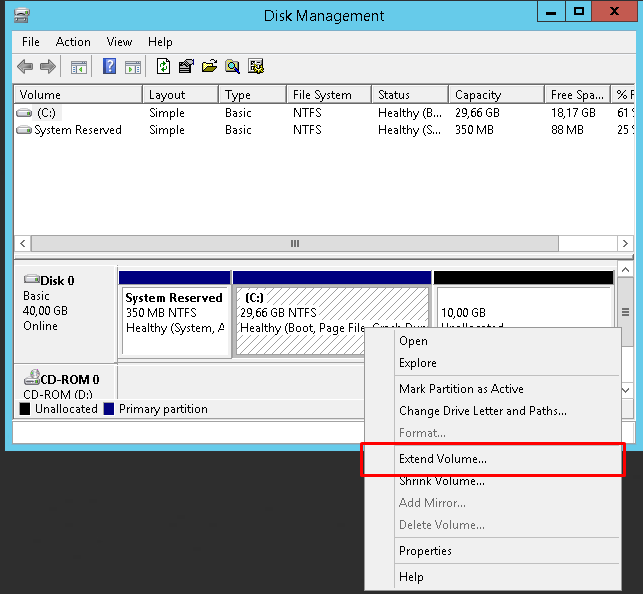Click the show/hide action pane icon
The image size is (643, 594).
coord(133,67)
